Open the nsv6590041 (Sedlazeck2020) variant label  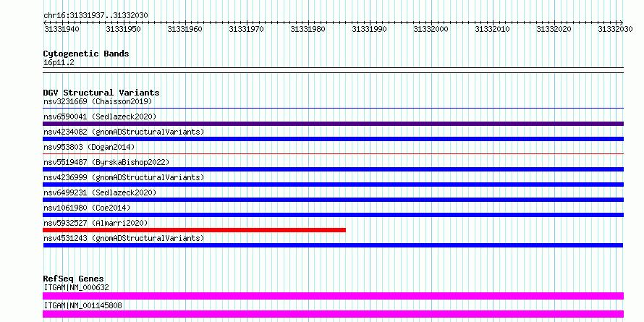pos(100,116)
